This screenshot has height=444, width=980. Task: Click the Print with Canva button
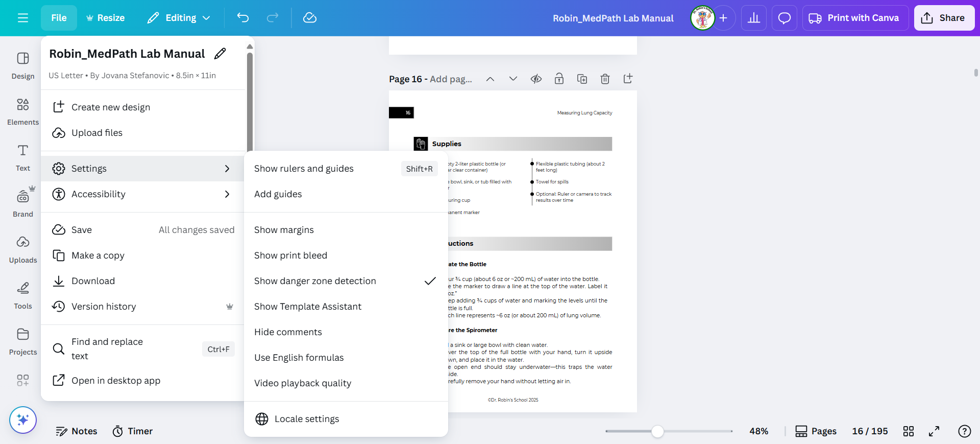coord(855,18)
